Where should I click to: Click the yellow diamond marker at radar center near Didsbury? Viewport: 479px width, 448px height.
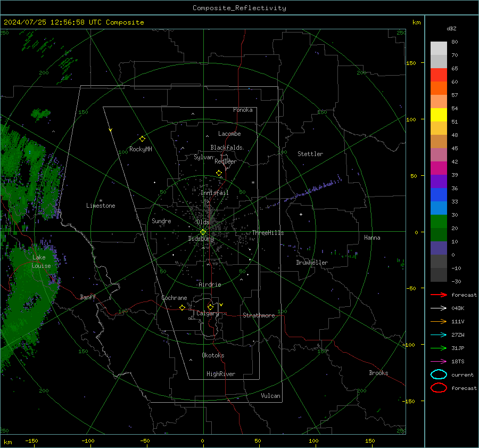(x=203, y=232)
